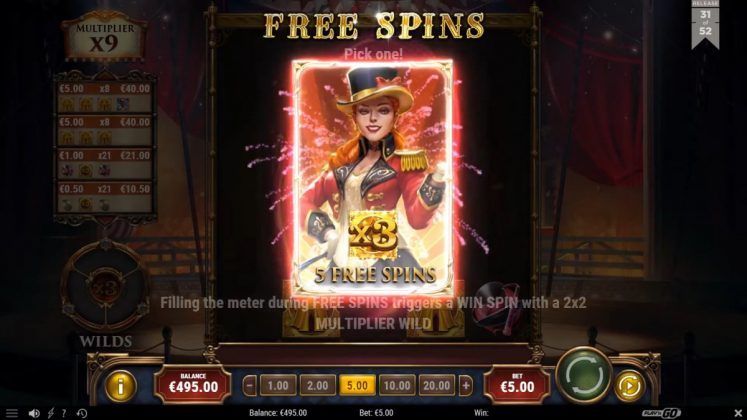This screenshot has height=420, width=747.
Task: Pick the ringmistress 5 Free Spins card
Action: pos(373,177)
